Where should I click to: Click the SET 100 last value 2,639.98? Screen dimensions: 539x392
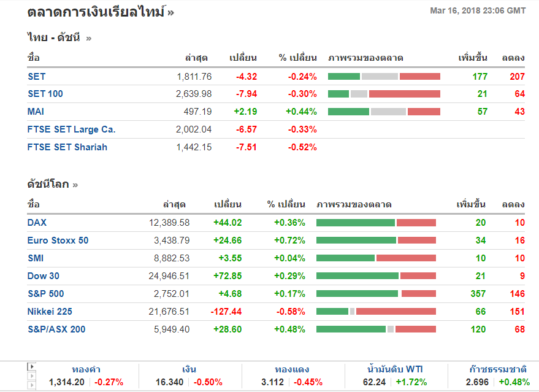click(x=194, y=94)
